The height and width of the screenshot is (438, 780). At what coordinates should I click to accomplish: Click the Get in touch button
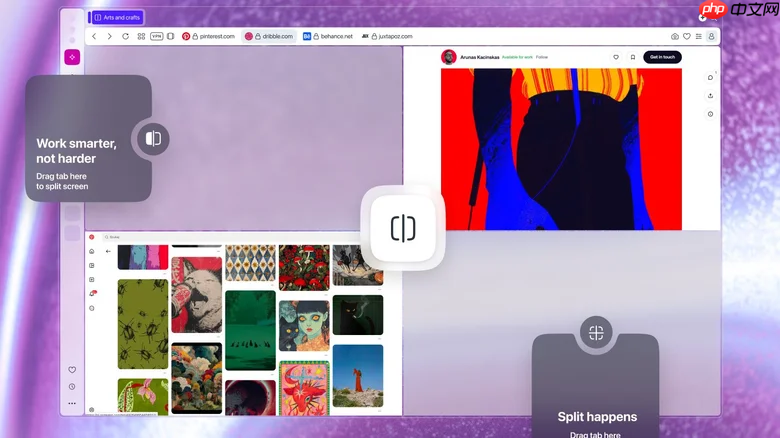pyautogui.click(x=663, y=57)
